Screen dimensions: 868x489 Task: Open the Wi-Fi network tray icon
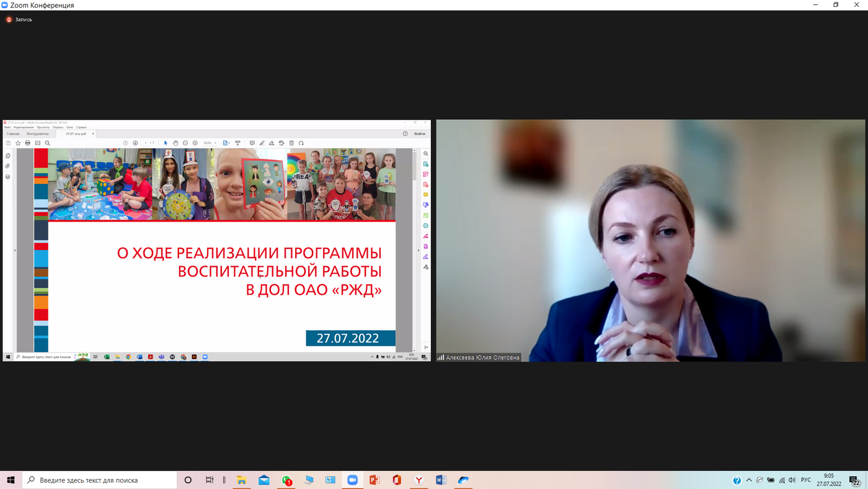pyautogui.click(x=782, y=480)
